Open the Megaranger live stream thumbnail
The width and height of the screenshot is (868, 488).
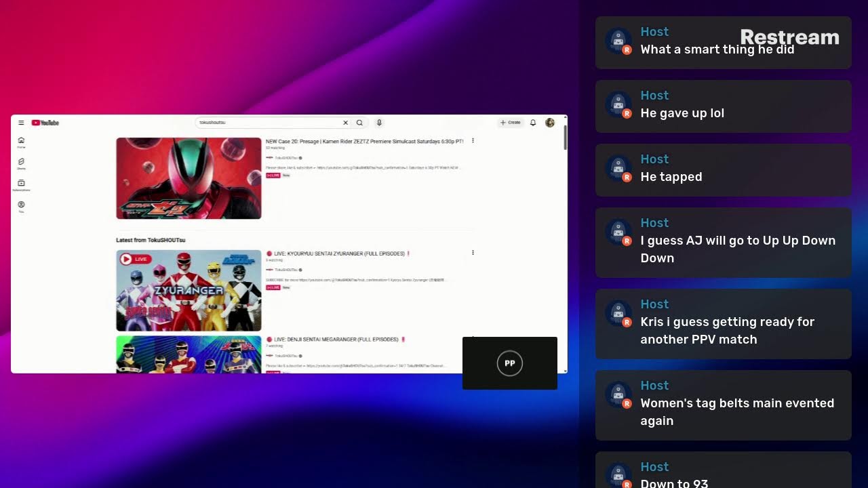(189, 354)
